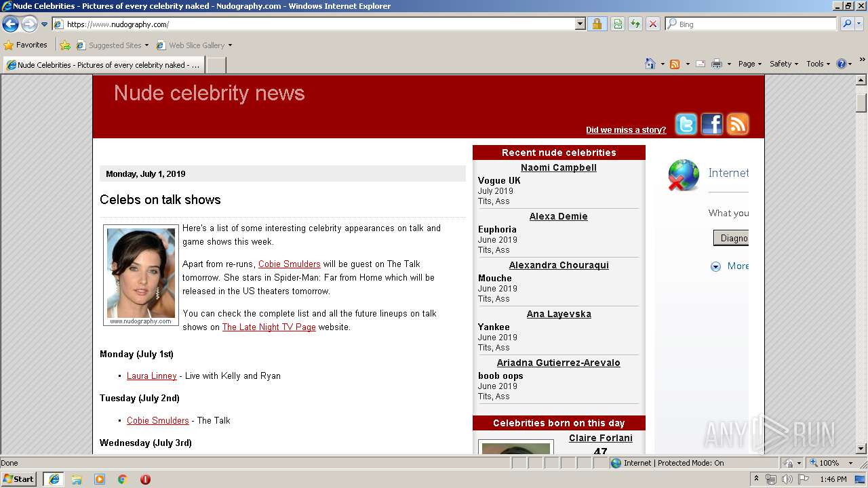Open a new blank tab
This screenshot has height=488, width=868.
(x=216, y=65)
